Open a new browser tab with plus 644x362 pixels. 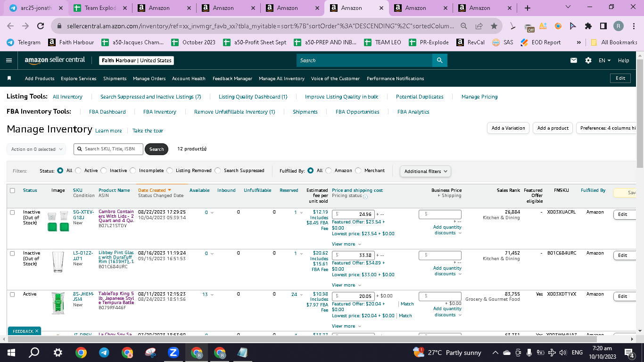528,8
